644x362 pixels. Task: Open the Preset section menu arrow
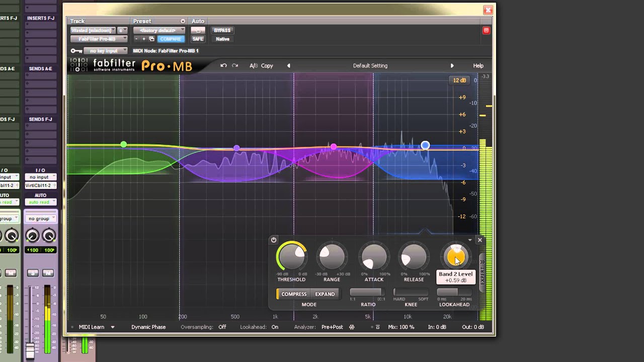pyautogui.click(x=183, y=21)
